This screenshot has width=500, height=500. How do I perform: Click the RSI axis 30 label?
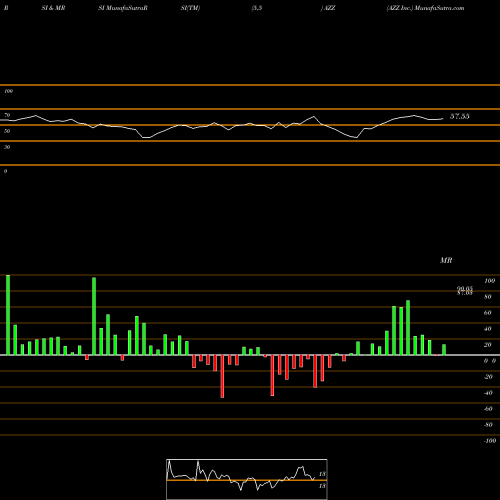[7, 147]
